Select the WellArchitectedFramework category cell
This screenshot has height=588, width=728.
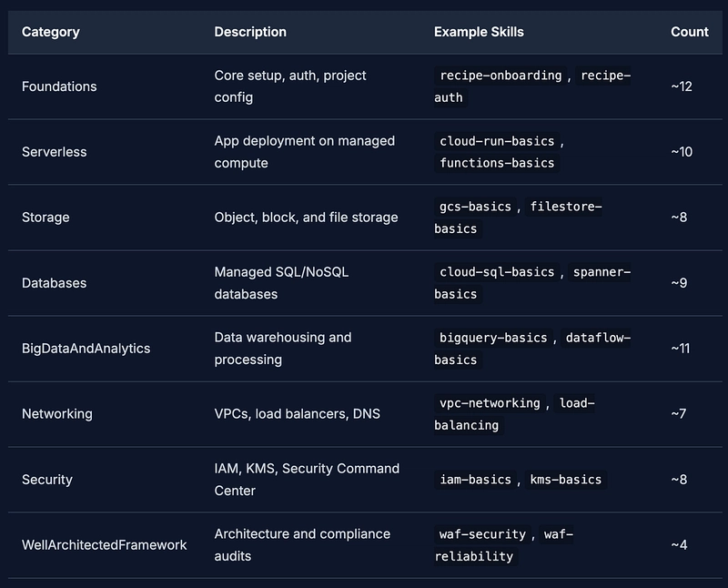pos(104,545)
